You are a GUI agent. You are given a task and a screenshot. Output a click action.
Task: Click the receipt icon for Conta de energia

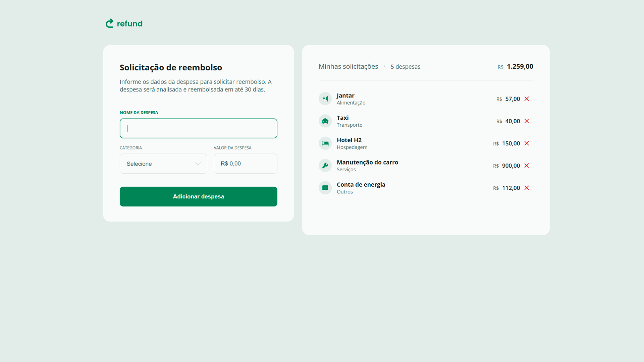pyautogui.click(x=325, y=188)
